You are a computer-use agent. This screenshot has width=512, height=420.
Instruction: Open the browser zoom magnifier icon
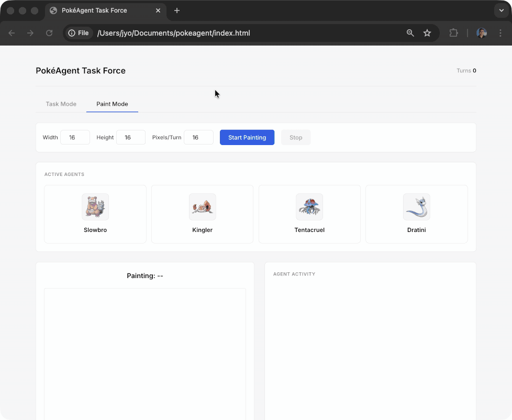(410, 33)
